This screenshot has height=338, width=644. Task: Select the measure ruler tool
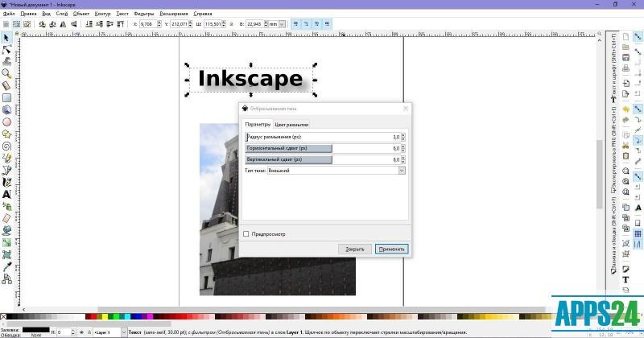pyautogui.click(x=6, y=85)
